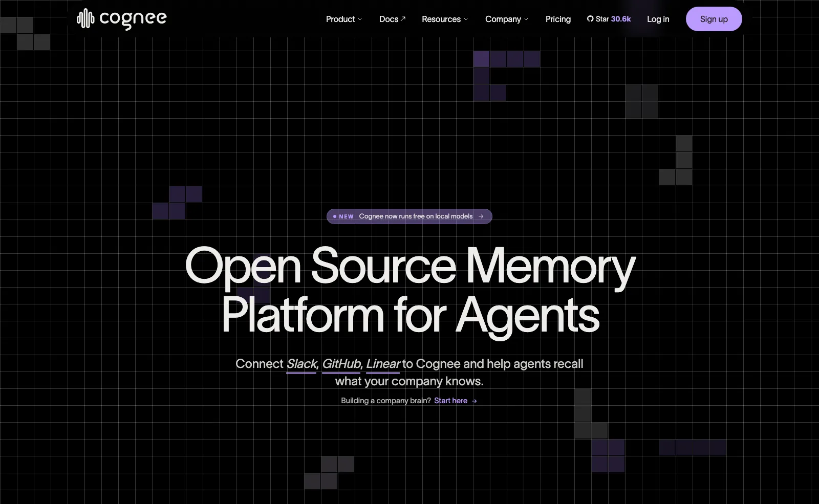
Task: Expand the Product dropdown chevron
Action: (x=360, y=19)
